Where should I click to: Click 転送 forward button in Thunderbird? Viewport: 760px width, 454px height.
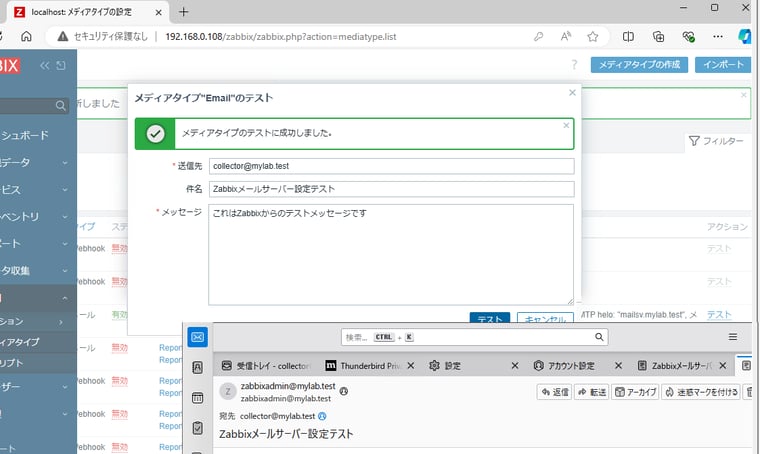pyautogui.click(x=592, y=392)
